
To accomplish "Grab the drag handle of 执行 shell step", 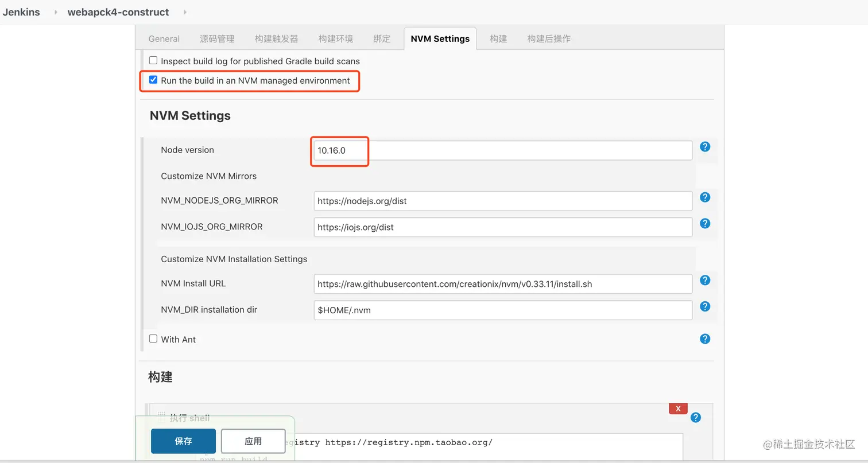I will coord(162,418).
